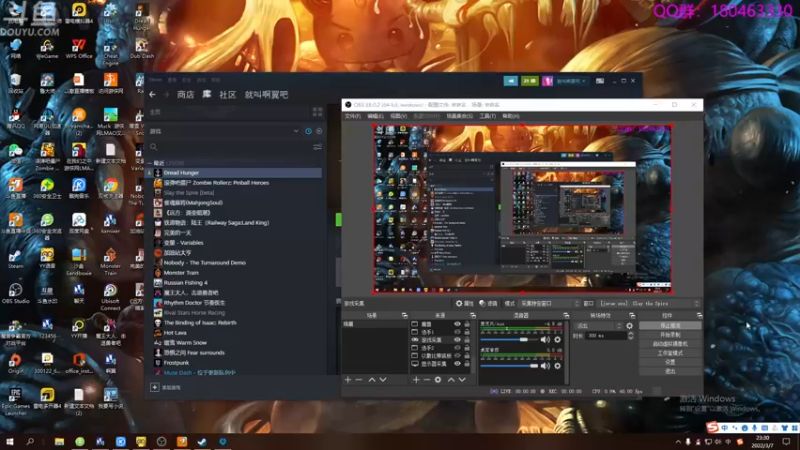Add a new scene in OBS
The image size is (800, 450).
348,380
